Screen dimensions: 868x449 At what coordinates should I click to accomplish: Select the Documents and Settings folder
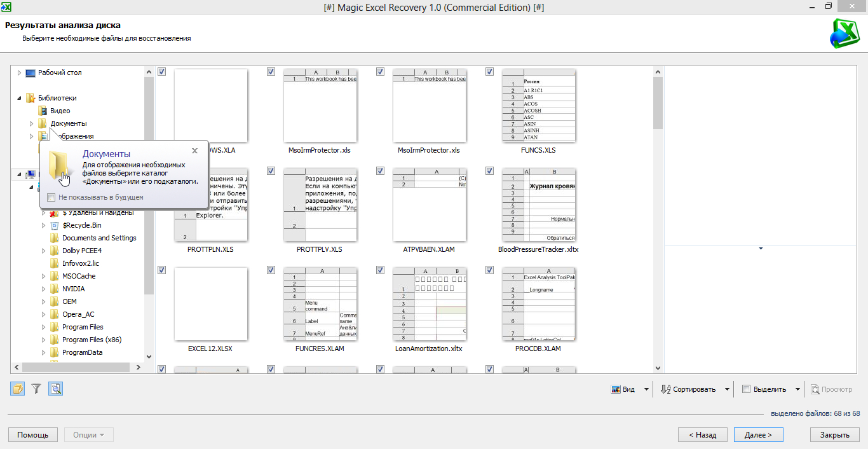(99, 238)
